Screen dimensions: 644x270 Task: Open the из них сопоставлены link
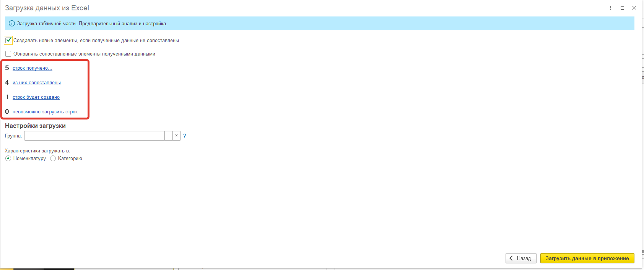(37, 83)
